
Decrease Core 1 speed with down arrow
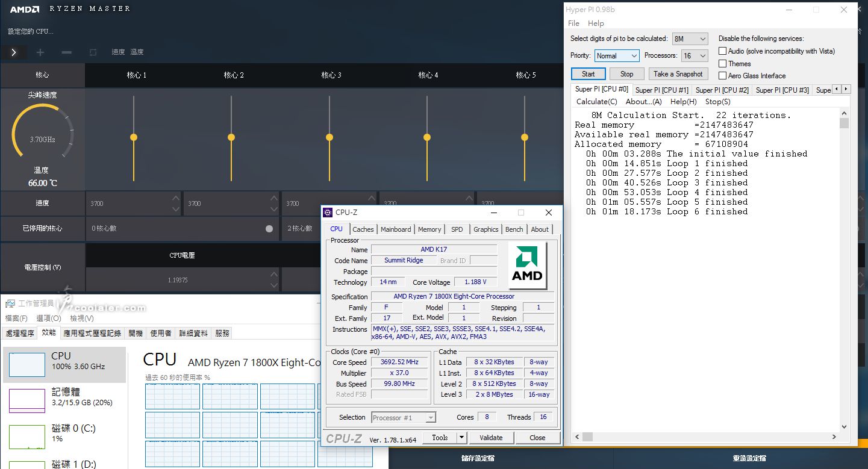pos(175,209)
